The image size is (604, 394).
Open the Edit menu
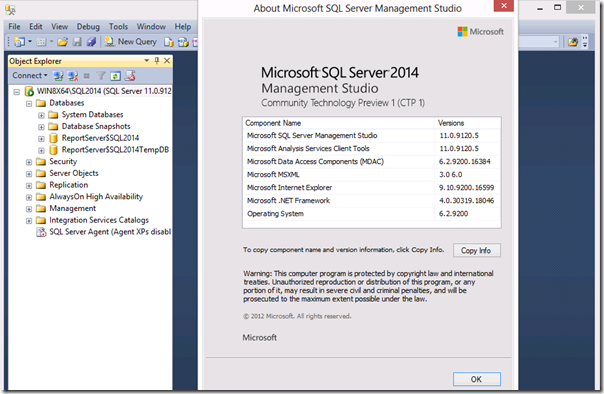[x=36, y=27]
